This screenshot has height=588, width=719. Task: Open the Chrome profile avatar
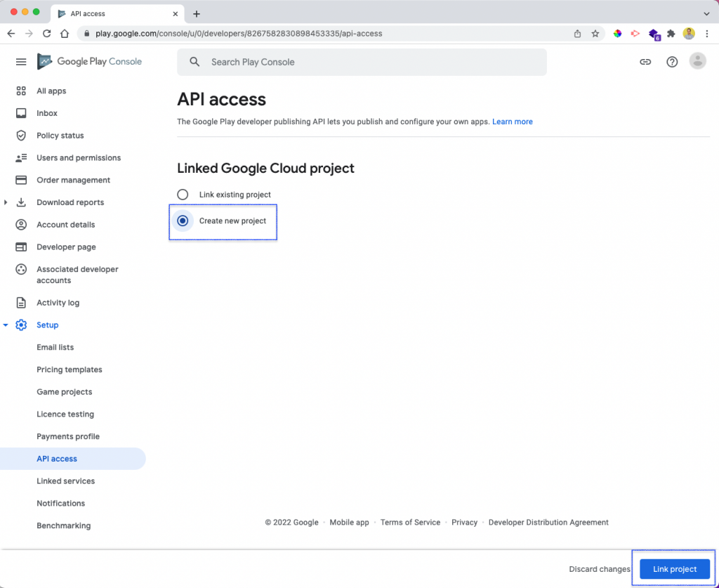point(689,34)
